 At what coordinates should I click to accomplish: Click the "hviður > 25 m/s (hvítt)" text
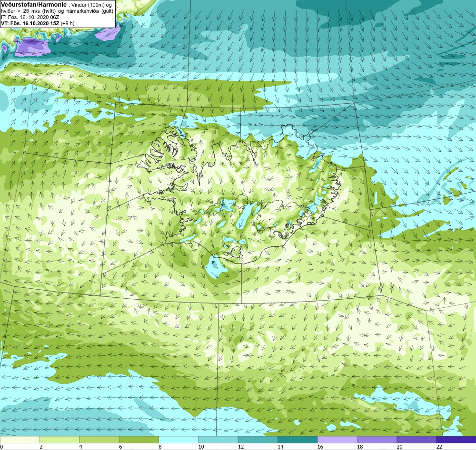point(29,11)
